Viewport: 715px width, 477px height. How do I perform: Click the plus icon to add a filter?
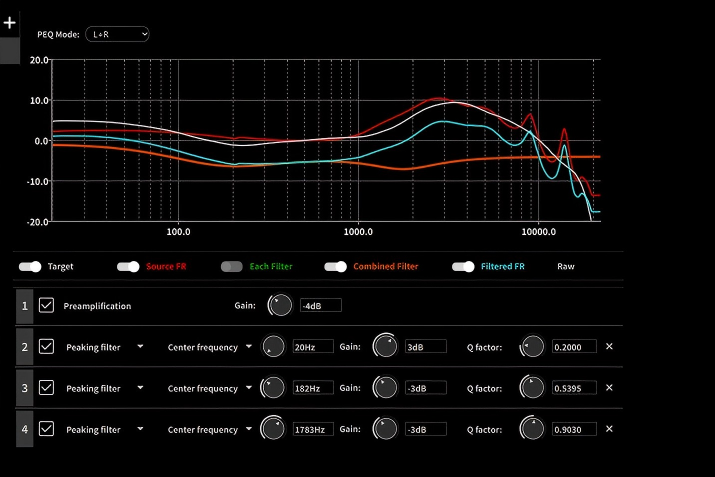[10, 22]
